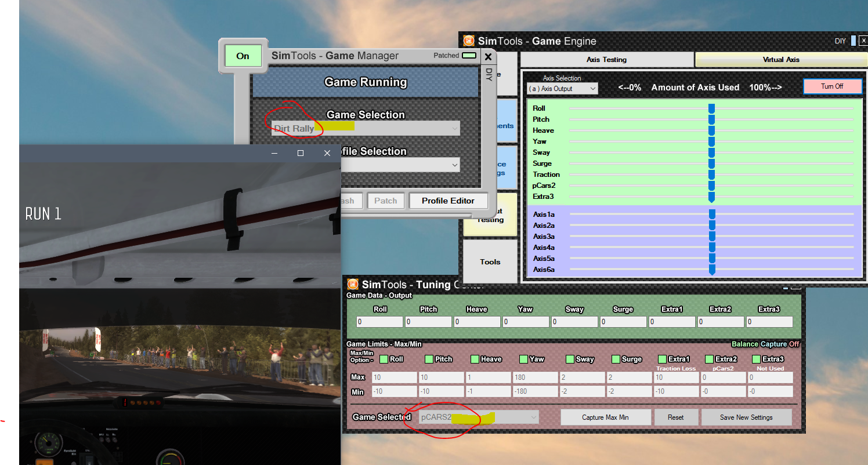Toggle the Extra2 pCars2 checkbox
The width and height of the screenshot is (868, 465).
click(709, 359)
